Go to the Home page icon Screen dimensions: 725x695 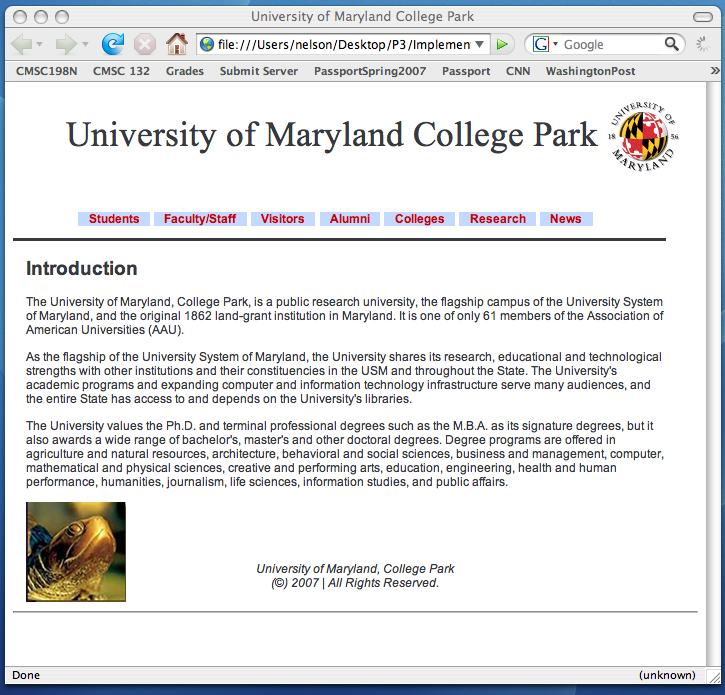pos(177,44)
